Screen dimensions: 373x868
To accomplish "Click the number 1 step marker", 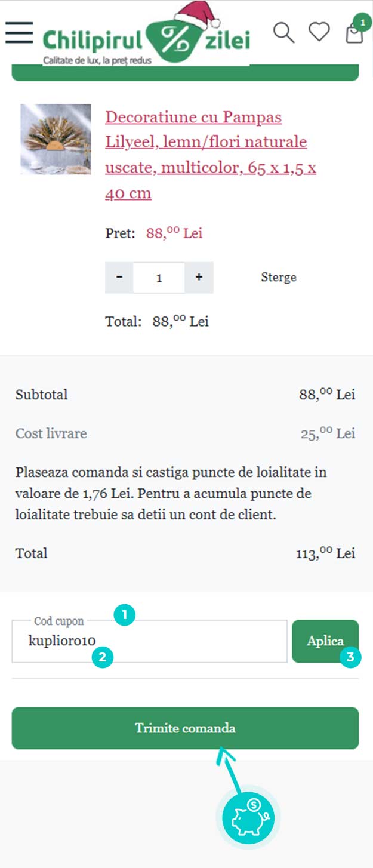I will coord(125,614).
